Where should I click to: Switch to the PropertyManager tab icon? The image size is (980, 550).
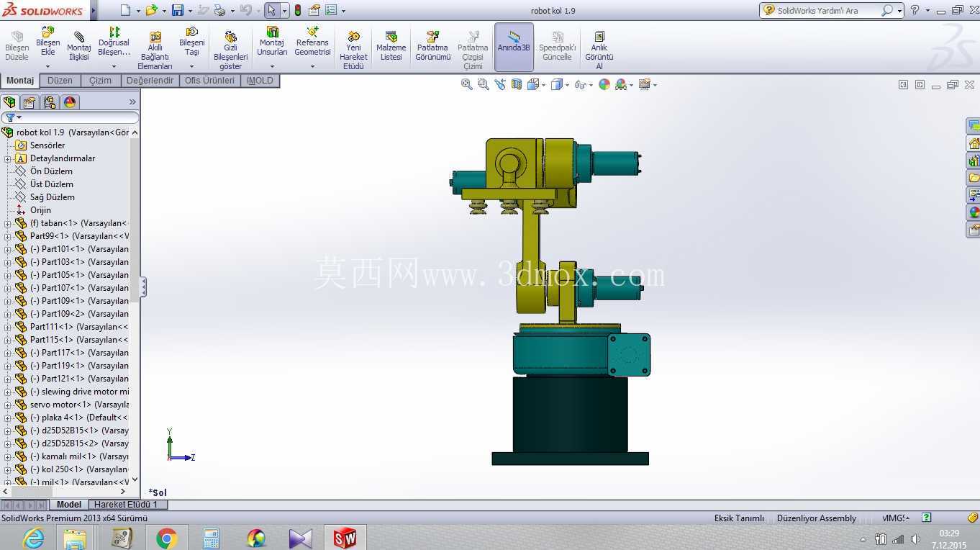coord(30,102)
